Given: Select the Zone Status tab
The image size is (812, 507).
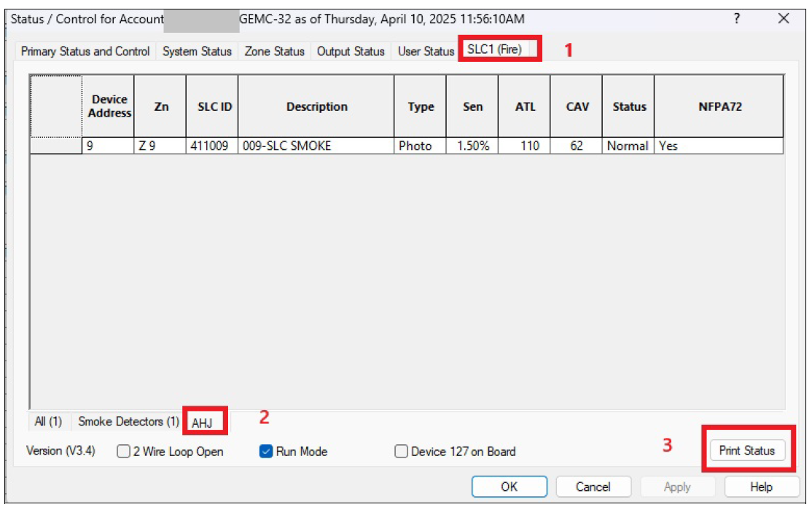Looking at the screenshot, I should coord(274,52).
